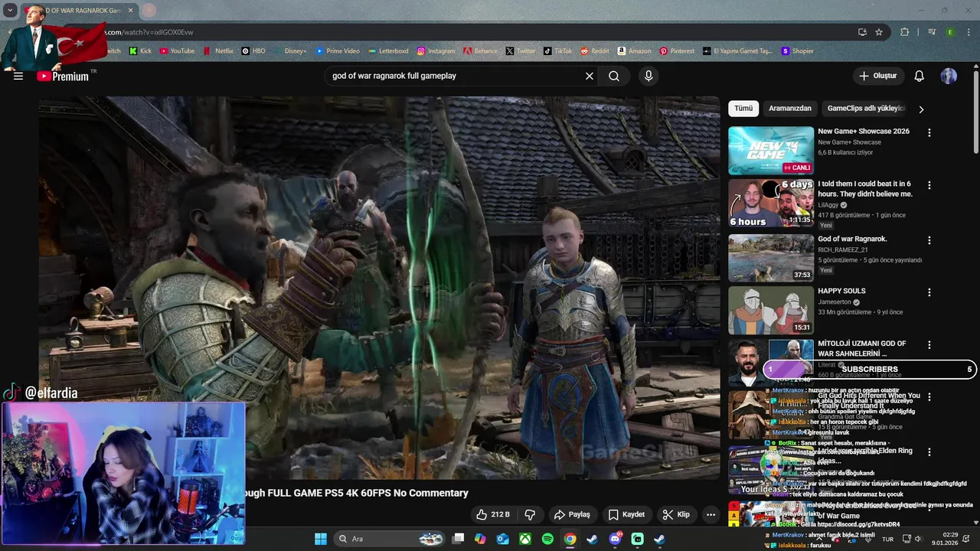Open the TikTok bookmark

point(557,51)
